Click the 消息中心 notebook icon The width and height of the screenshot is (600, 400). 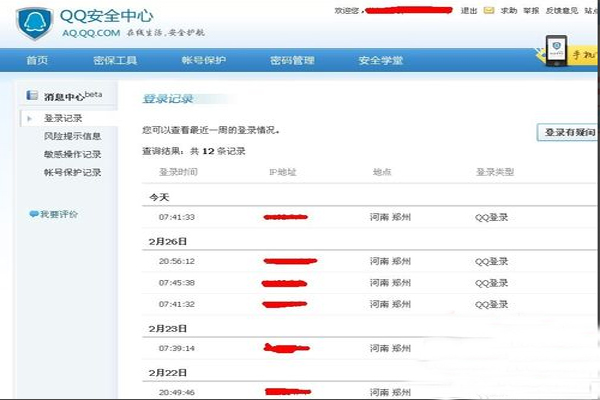click(x=32, y=95)
